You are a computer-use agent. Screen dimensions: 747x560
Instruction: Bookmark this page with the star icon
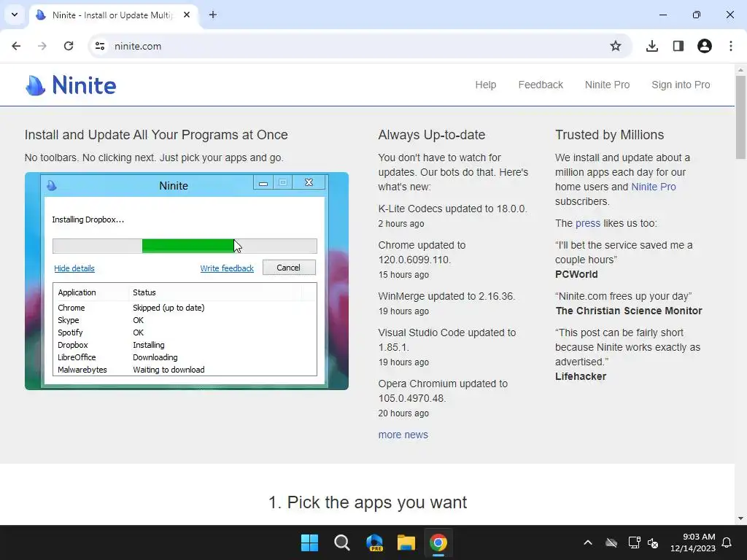coord(616,46)
